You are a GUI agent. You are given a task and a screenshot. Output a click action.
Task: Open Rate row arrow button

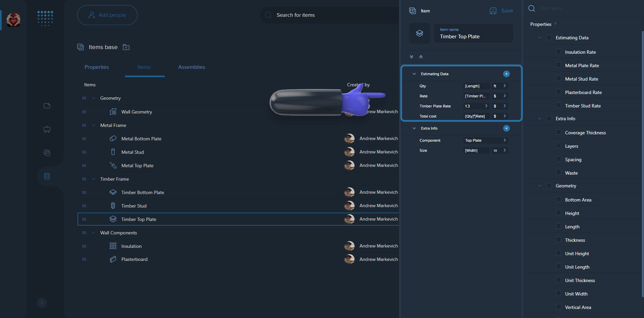coord(505,96)
